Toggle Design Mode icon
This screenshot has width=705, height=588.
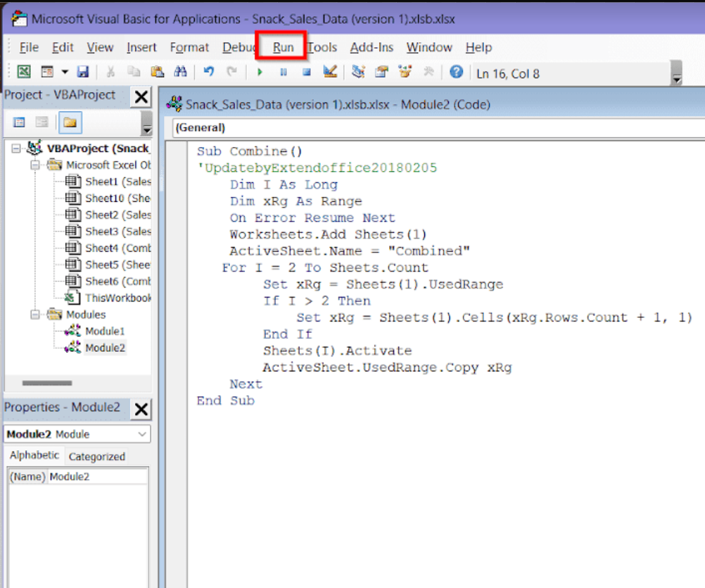330,72
